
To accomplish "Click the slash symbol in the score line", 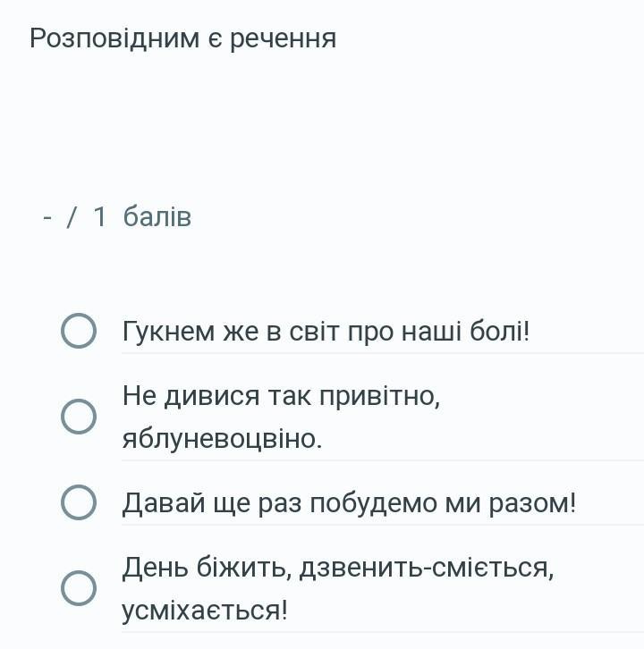I will 73,216.
